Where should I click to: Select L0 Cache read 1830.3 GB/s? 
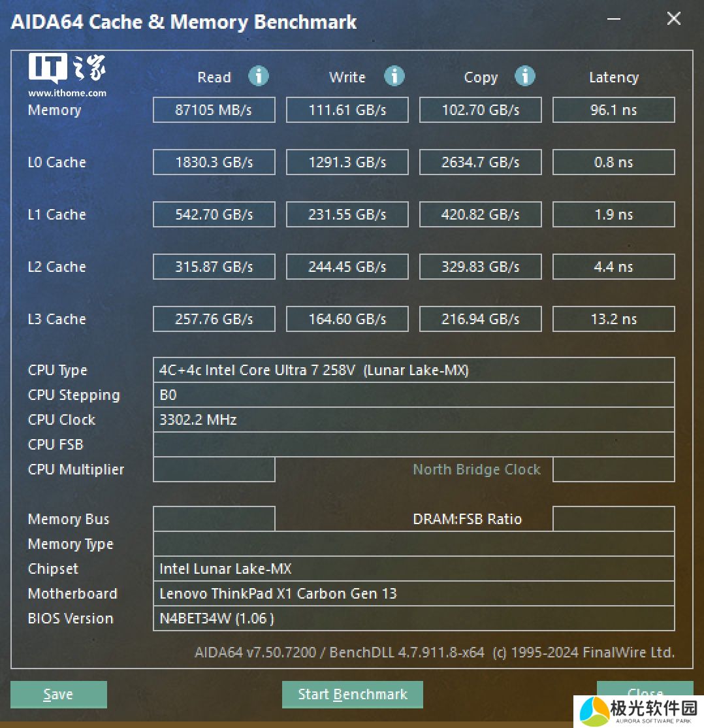[x=214, y=162]
